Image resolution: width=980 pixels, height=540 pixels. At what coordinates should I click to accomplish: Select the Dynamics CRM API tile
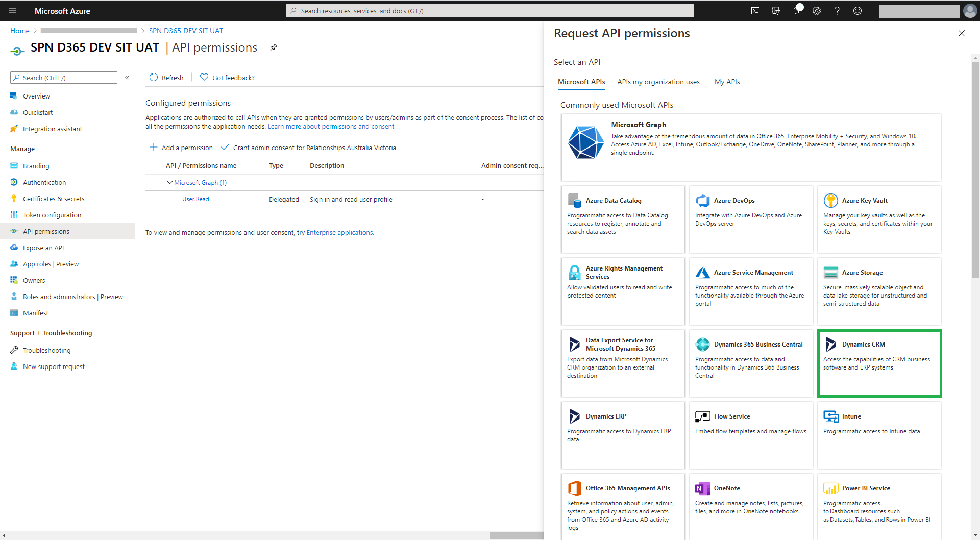[x=879, y=363]
